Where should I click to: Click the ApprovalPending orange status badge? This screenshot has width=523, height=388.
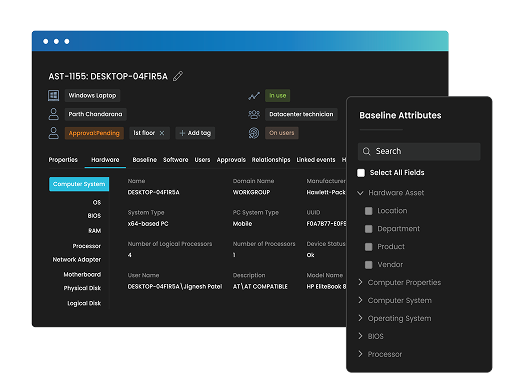[x=94, y=133]
